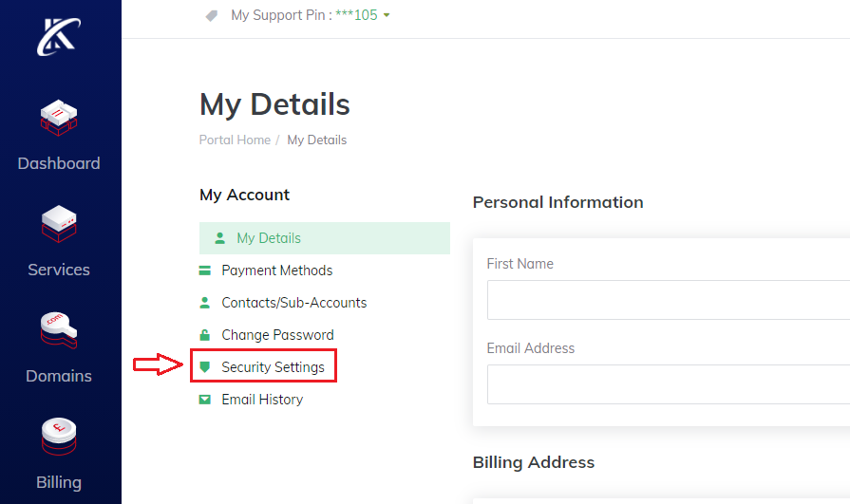The height and width of the screenshot is (504, 850).
Task: Open the Change Password page
Action: 277,335
